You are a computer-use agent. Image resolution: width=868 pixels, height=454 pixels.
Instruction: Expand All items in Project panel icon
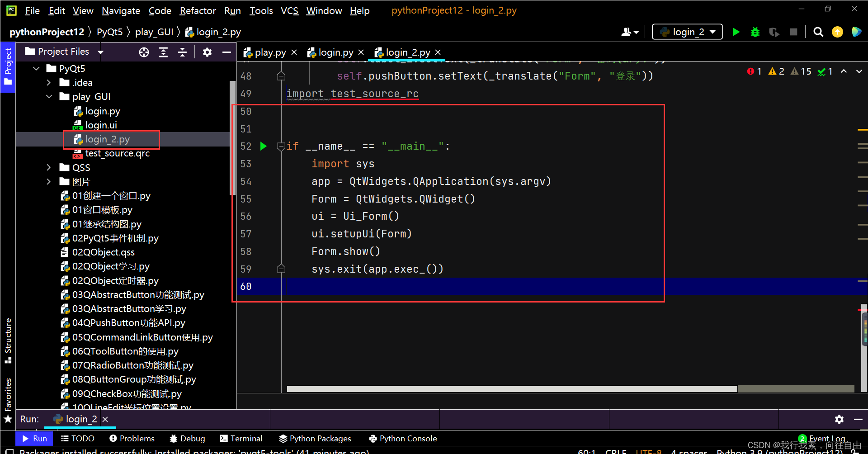[x=163, y=52]
